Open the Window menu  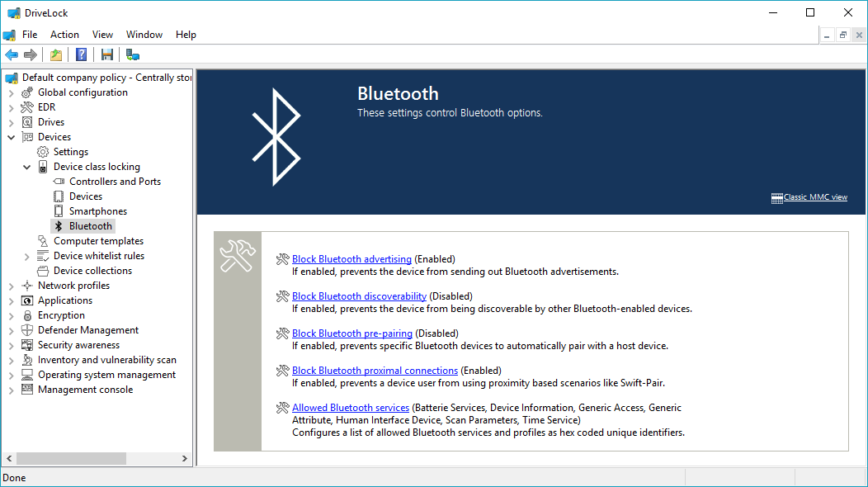point(144,35)
